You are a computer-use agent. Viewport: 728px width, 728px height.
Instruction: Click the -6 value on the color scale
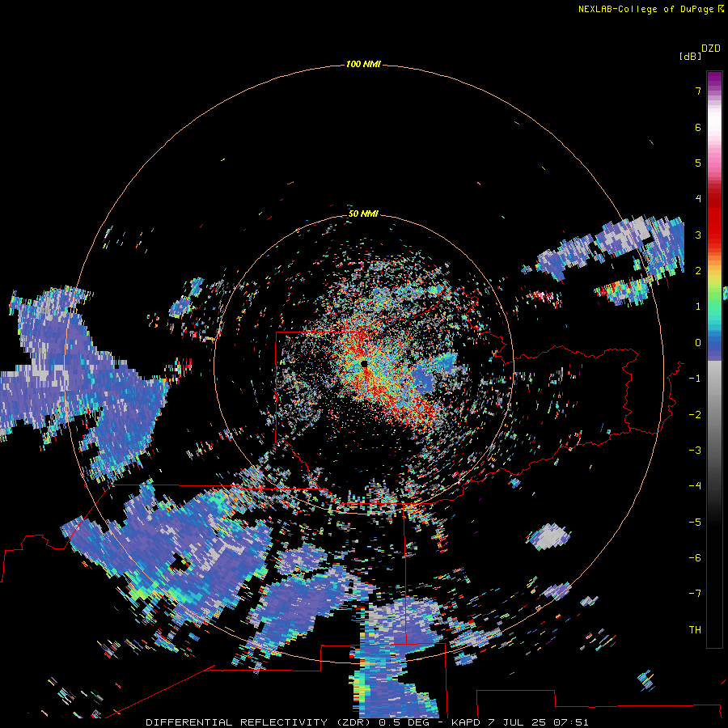point(695,558)
